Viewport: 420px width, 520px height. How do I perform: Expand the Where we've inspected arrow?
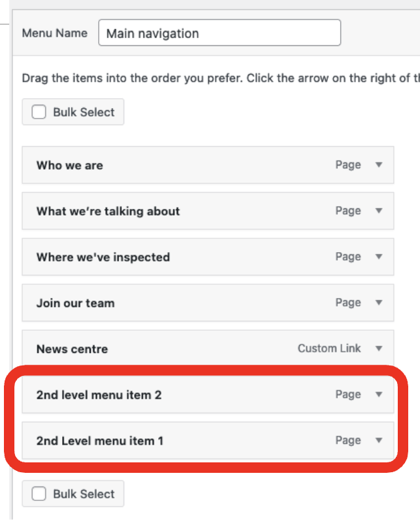[378, 257]
